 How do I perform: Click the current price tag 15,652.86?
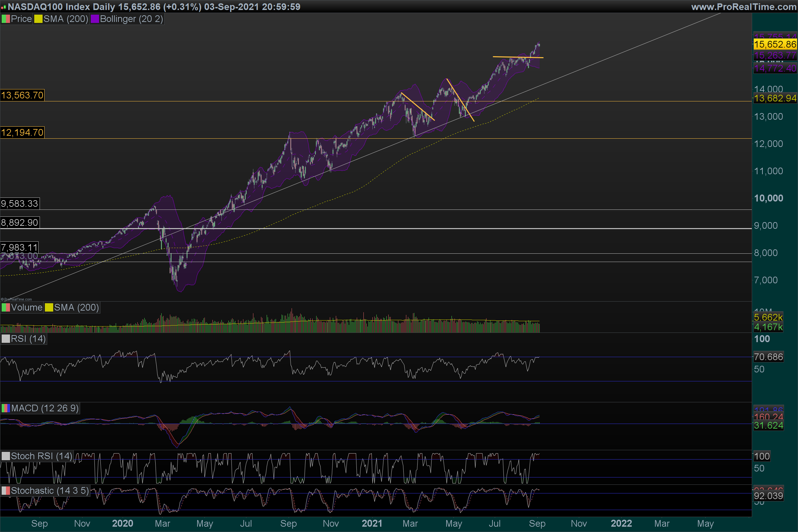pos(775,44)
